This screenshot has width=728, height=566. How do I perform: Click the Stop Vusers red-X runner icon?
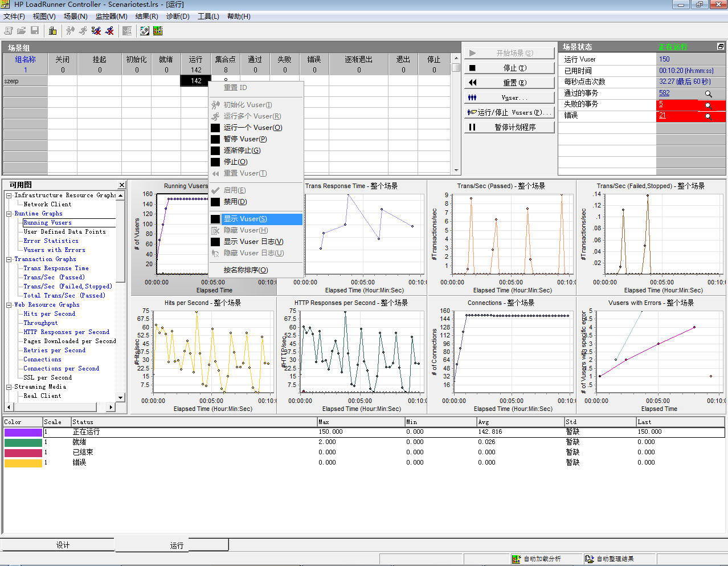pos(109,30)
